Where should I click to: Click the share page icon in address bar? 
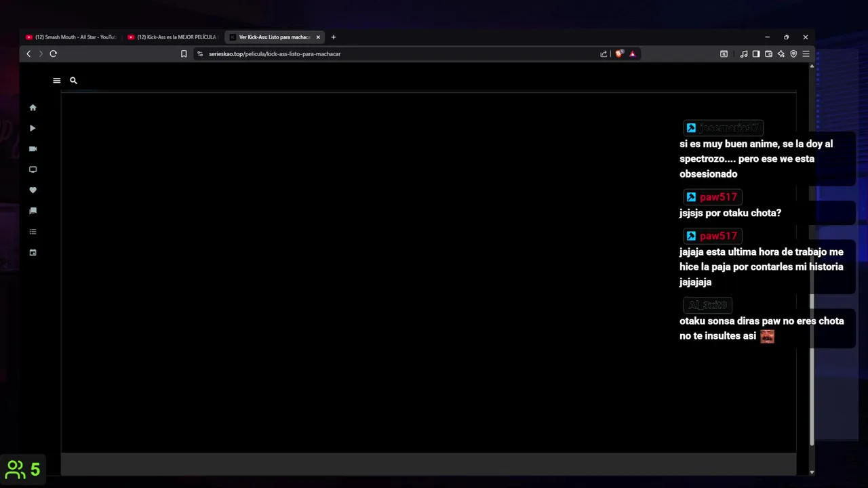604,54
